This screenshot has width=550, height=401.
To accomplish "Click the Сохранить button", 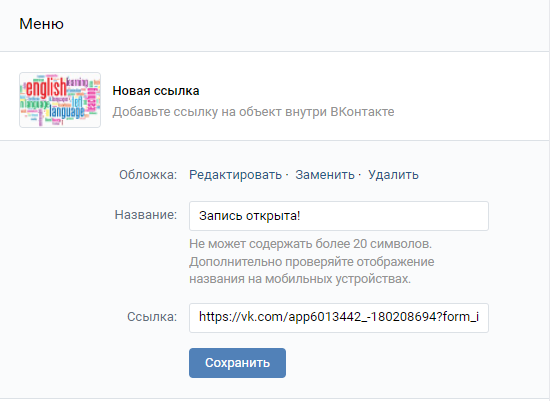I will point(237,363).
